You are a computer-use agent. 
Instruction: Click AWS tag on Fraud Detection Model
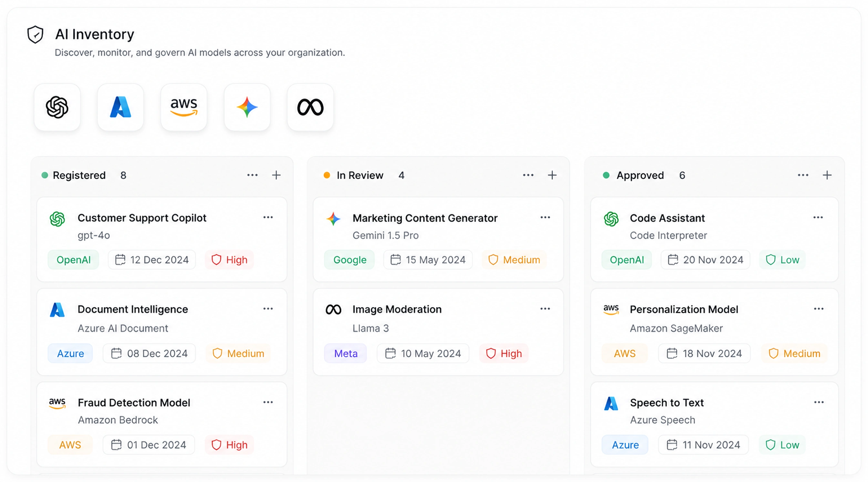70,445
